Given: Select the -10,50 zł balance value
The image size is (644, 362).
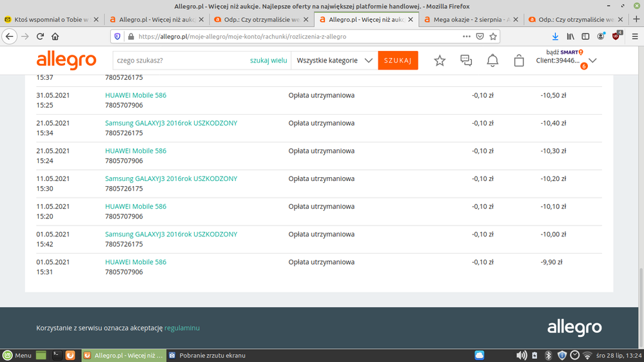Looking at the screenshot, I should pos(553,95).
